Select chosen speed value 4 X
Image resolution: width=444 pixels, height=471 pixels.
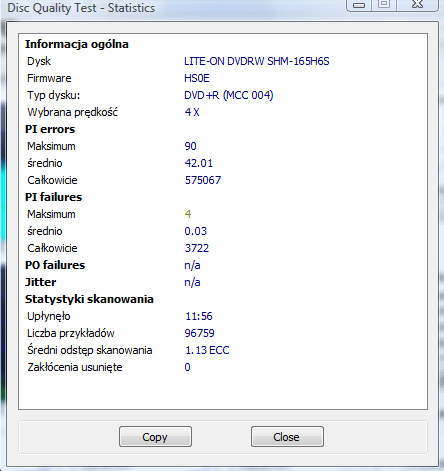click(192, 112)
